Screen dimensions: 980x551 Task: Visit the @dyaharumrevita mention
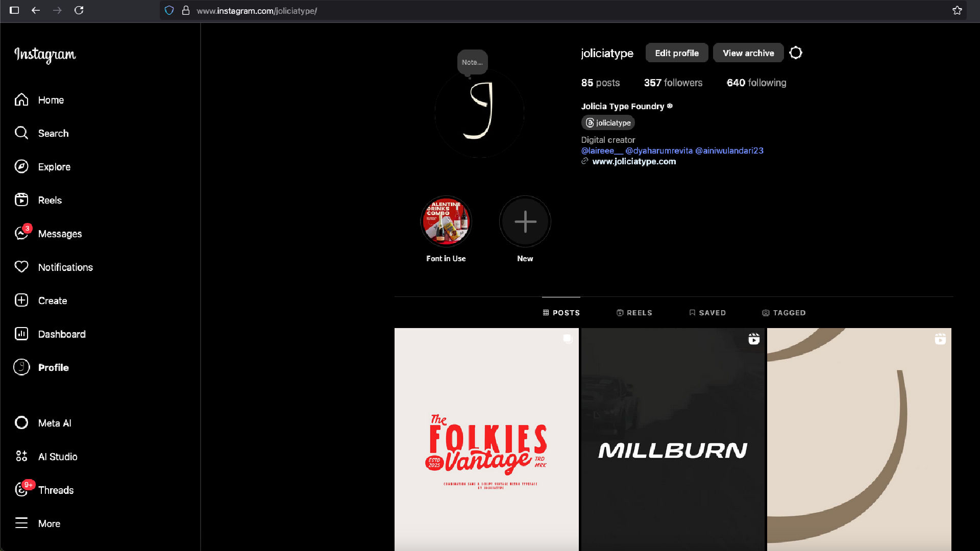click(x=659, y=151)
